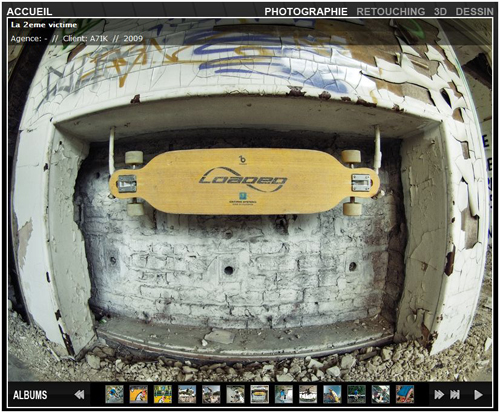500x413 pixels.
Task: Go to ACCUEIL home link
Action: (29, 12)
